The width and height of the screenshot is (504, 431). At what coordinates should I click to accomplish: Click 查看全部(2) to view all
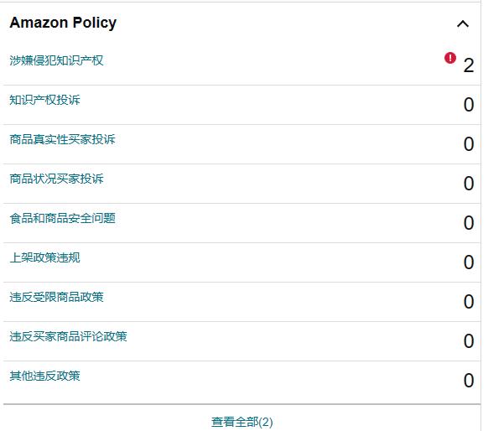pos(242,422)
